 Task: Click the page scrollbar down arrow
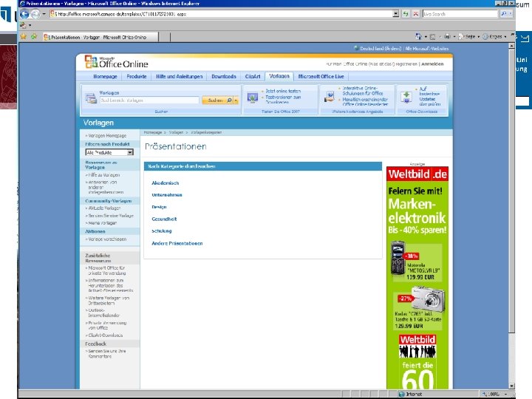click(x=511, y=386)
